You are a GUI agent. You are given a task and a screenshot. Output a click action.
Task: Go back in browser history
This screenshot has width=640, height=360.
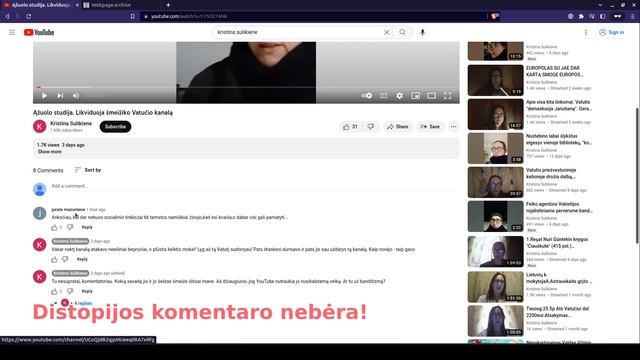7,16
